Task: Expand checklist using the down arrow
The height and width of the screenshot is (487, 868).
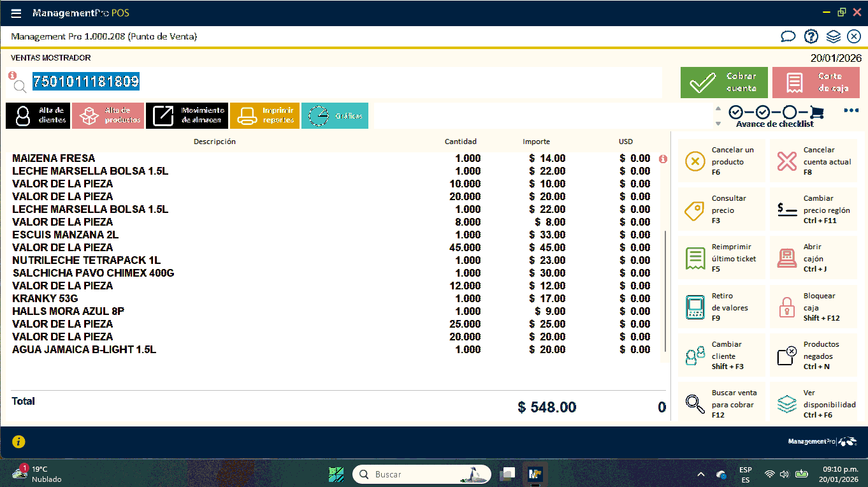Action: click(x=718, y=124)
